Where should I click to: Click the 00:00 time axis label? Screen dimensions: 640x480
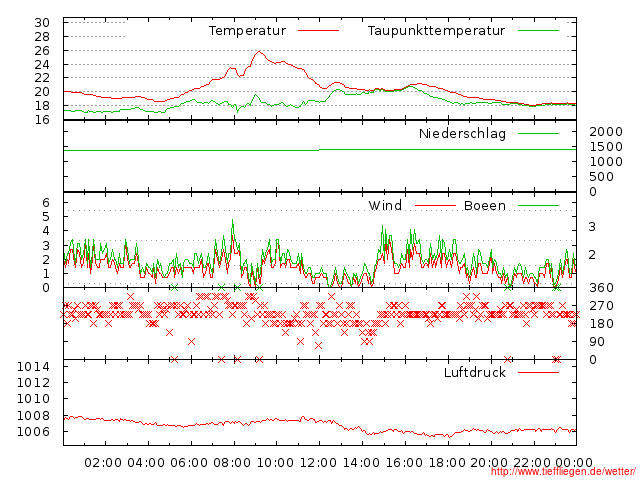574,463
